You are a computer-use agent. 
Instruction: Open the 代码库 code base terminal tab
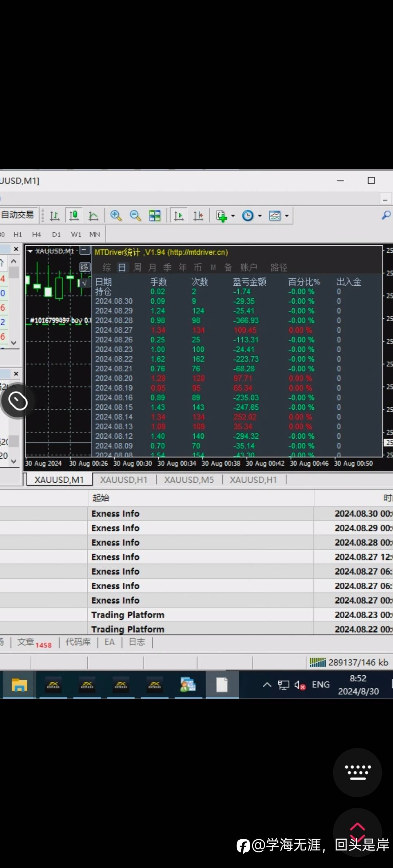click(78, 642)
